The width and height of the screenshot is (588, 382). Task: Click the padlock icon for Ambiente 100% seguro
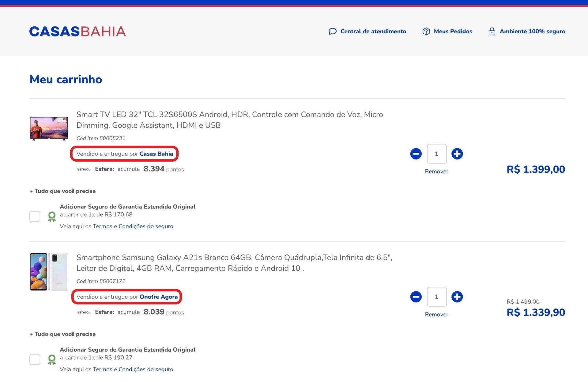pyautogui.click(x=492, y=32)
